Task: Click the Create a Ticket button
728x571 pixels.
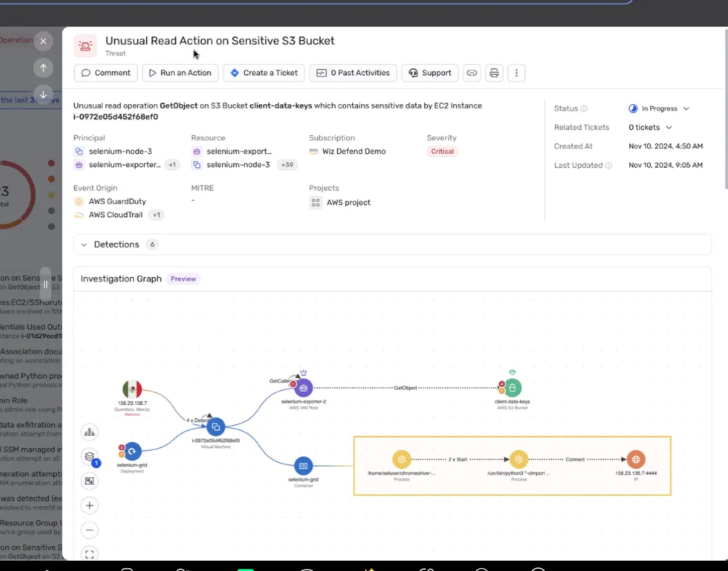Action: 264,73
